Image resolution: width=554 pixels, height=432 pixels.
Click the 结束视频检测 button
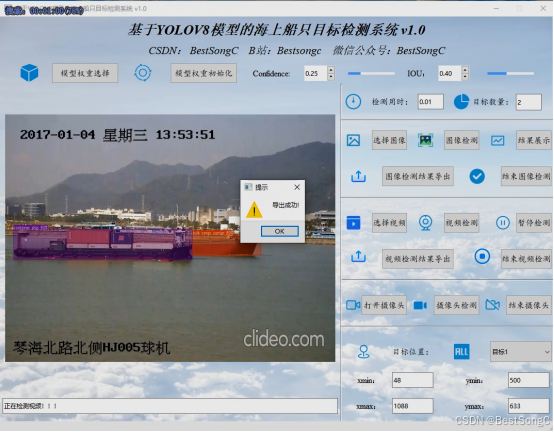click(x=526, y=259)
